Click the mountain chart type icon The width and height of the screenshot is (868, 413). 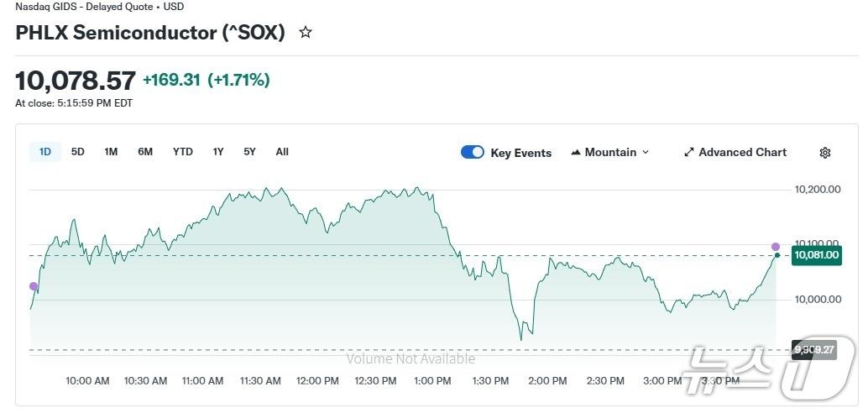point(576,153)
